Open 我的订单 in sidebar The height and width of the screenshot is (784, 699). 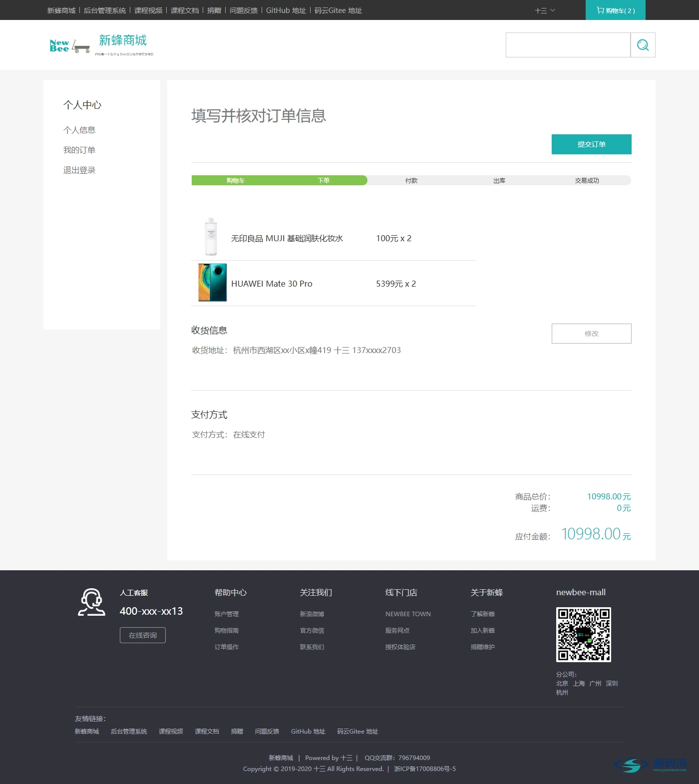coord(79,150)
